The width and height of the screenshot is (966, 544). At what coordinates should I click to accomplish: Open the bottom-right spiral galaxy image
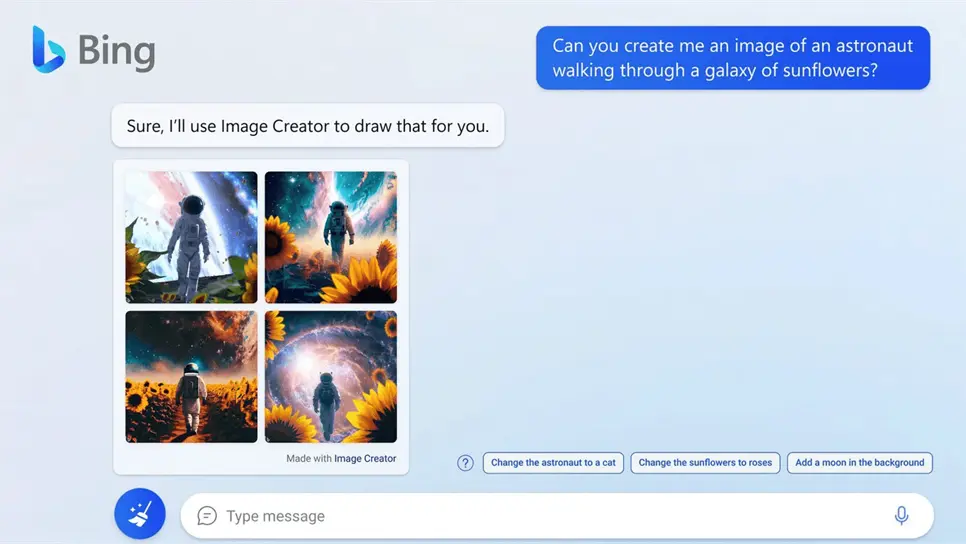(330, 376)
